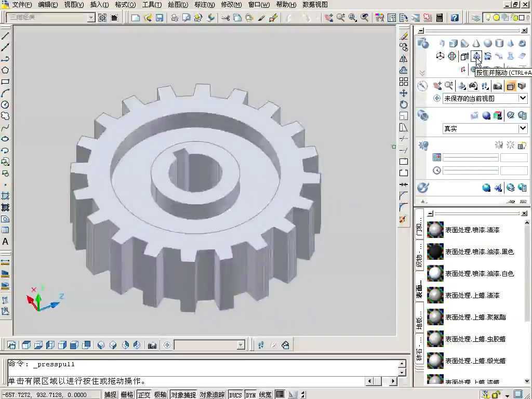Select the Revision Cloud tool

[5, 116]
